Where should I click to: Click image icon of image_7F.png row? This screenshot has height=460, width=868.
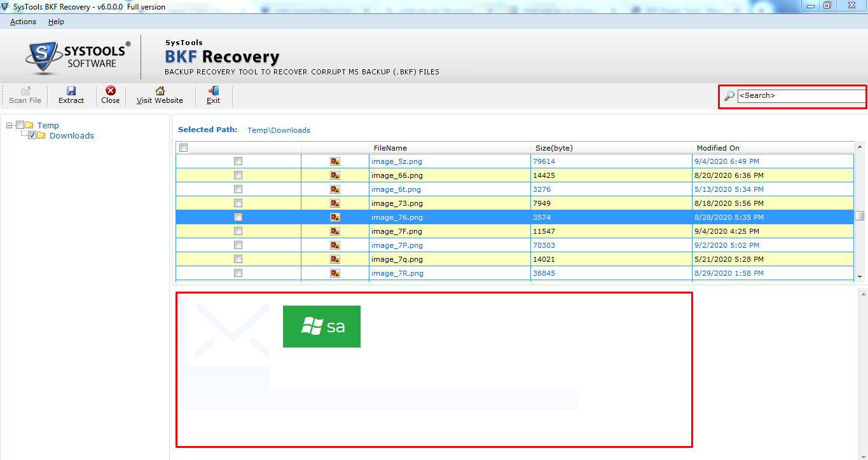(x=335, y=231)
